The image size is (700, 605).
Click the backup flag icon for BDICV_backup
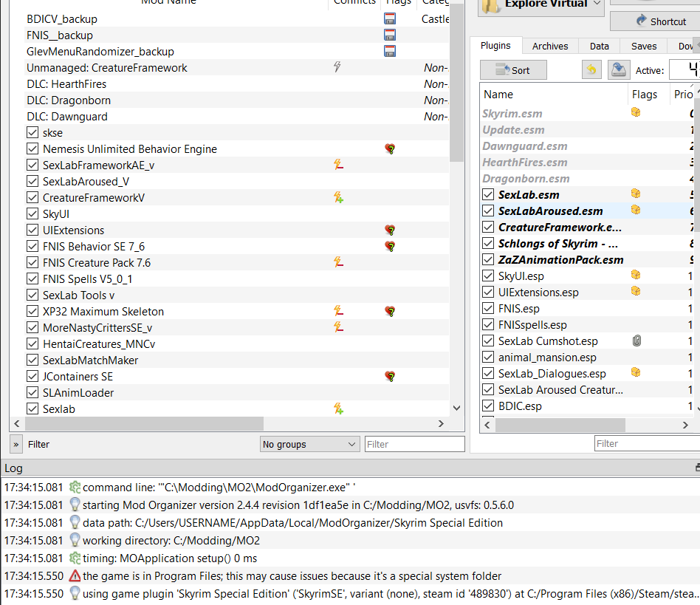point(390,18)
